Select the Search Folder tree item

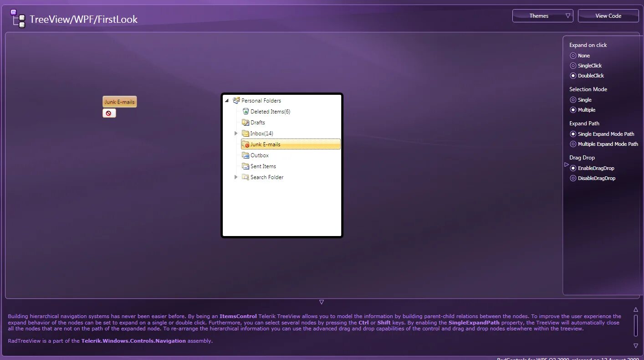267,177
